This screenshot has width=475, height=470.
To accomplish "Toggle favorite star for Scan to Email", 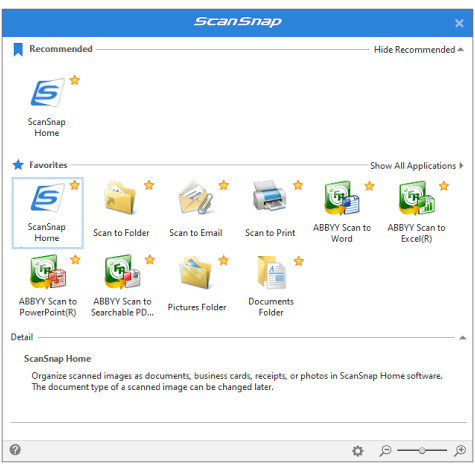I will tap(223, 185).
